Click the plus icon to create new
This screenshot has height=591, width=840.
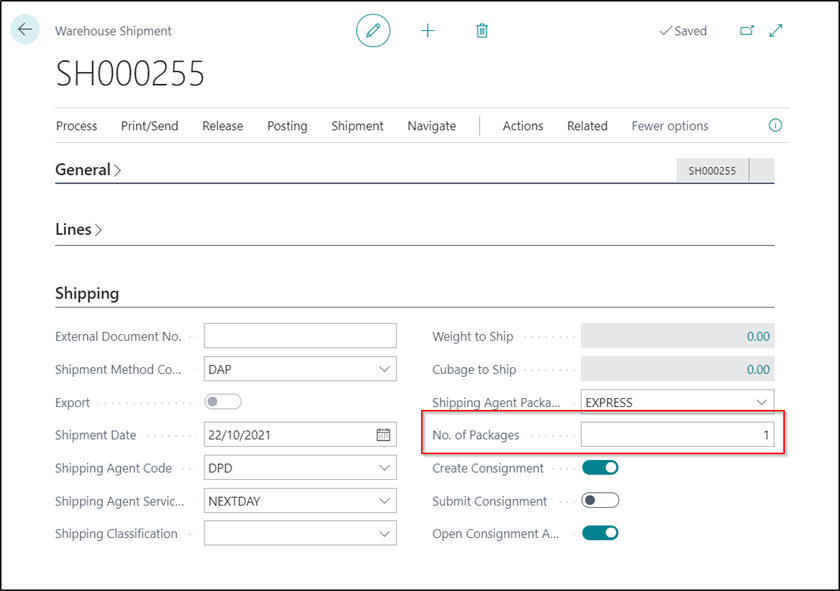(428, 31)
